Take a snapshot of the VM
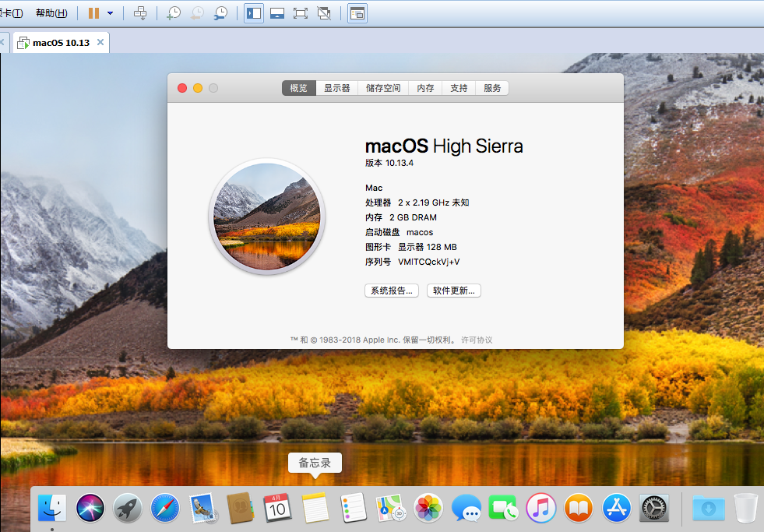 (174, 13)
